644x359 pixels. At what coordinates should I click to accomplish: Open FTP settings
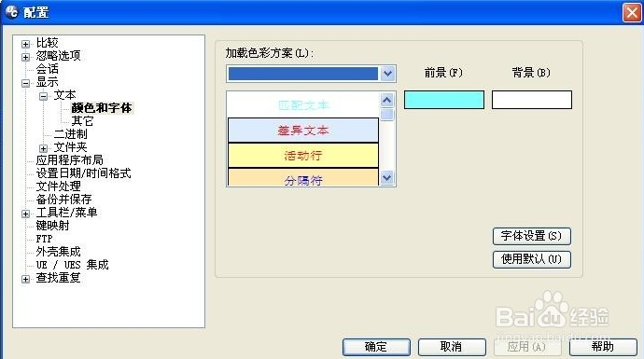click(44, 239)
